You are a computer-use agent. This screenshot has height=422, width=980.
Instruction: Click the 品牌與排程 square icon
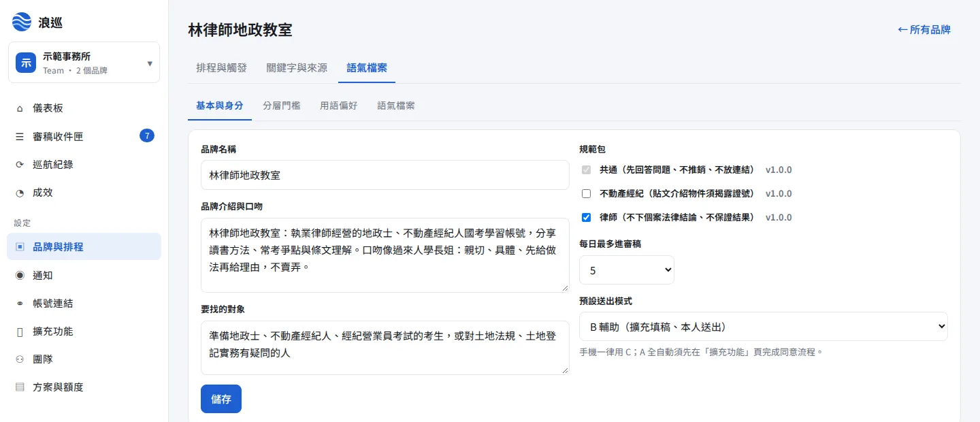click(20, 246)
